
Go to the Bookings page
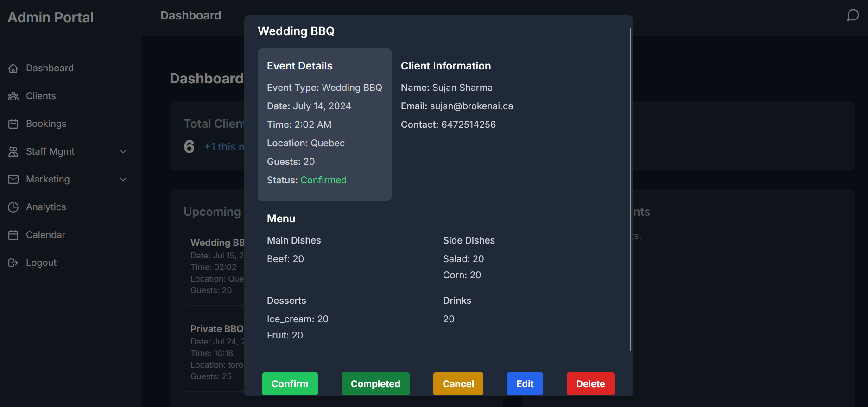(46, 124)
